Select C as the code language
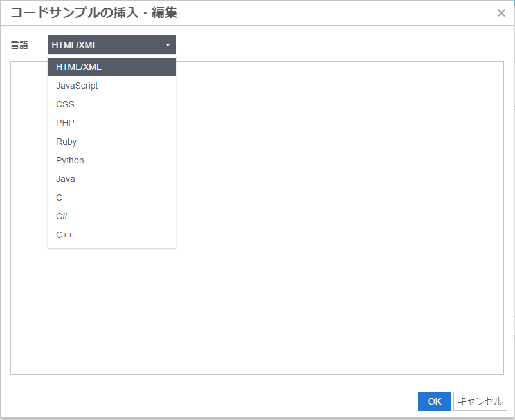Image resolution: width=515 pixels, height=420 pixels. click(59, 197)
